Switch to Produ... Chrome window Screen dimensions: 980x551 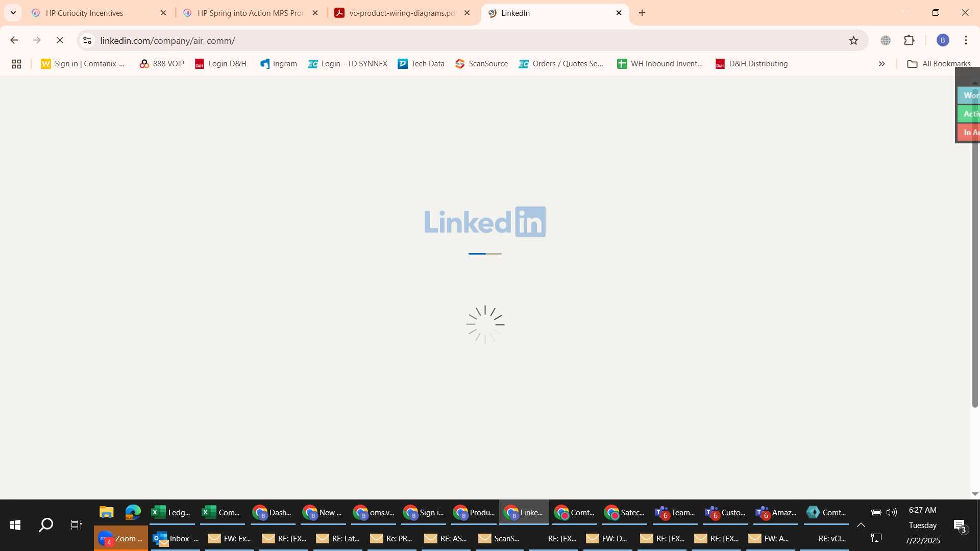474,512
